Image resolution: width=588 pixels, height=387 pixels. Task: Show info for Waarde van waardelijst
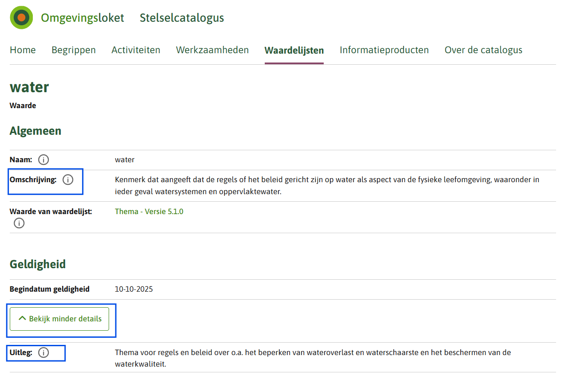(x=19, y=223)
